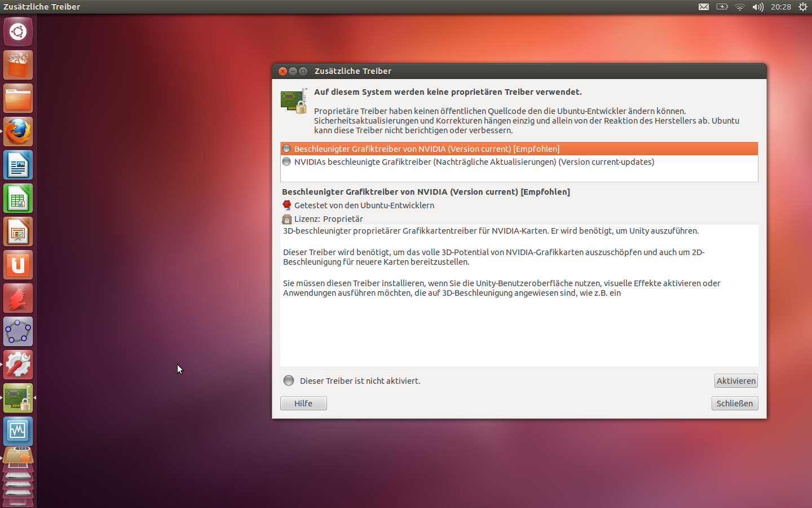Click the 'Auf diesem System' bold heading
812x508 pixels.
(x=448, y=92)
